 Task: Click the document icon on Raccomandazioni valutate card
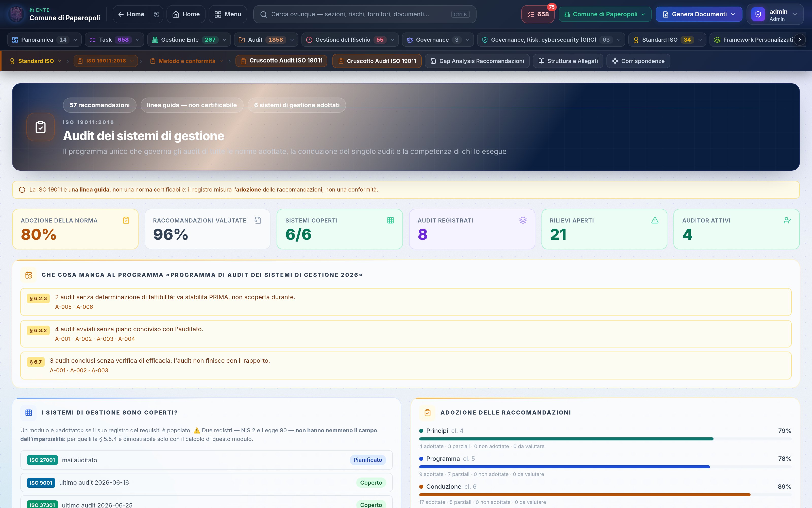tap(258, 220)
